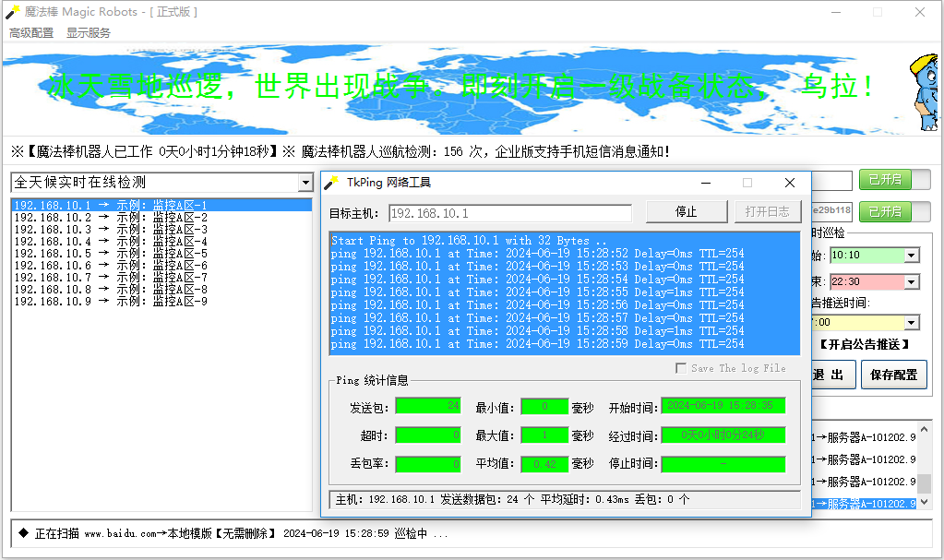944x560 pixels.
Task: Click the 发送包 value field showing 24
Action: [428, 406]
